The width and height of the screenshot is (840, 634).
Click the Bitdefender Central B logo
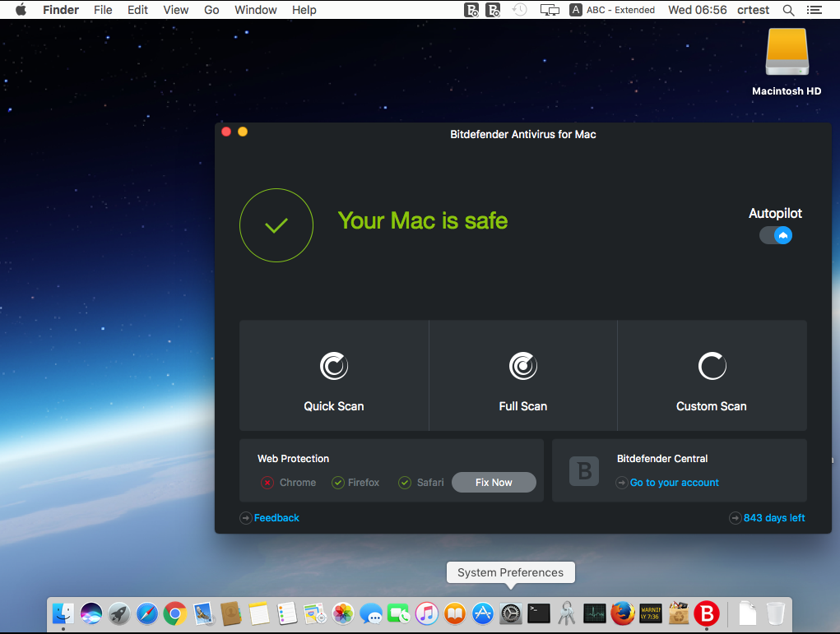tap(584, 471)
